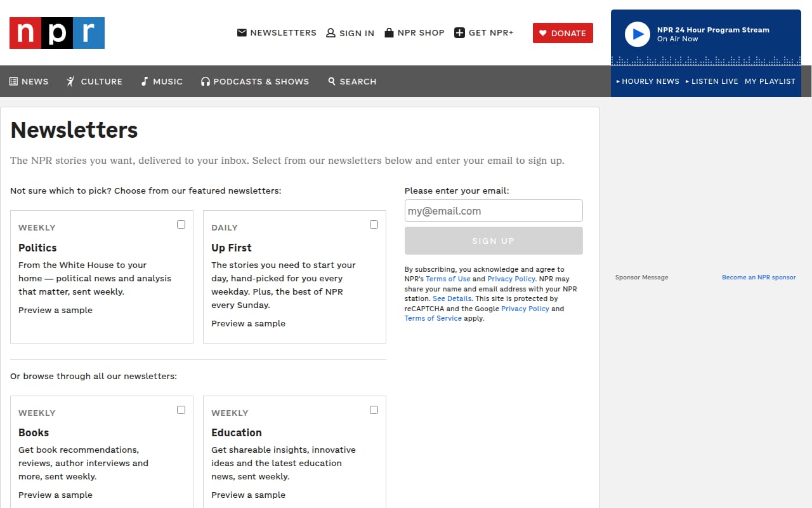Click the Culture figure icon
Viewport: 812px width, 508px height.
tap(71, 81)
